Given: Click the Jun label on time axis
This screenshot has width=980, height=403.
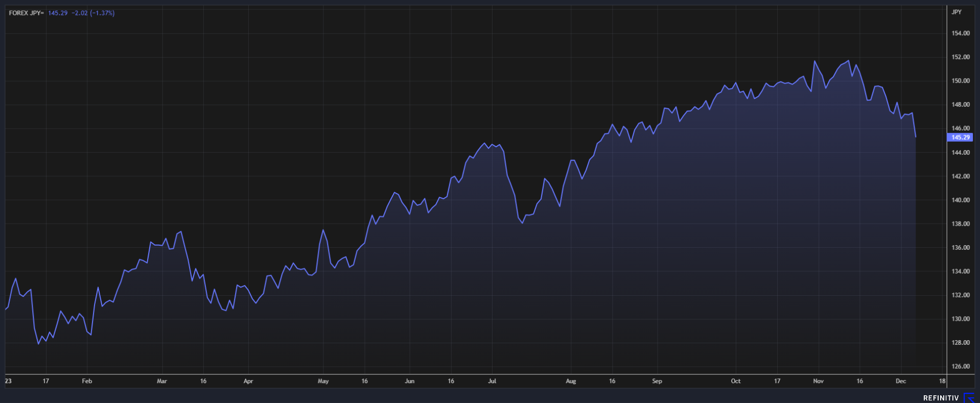Looking at the screenshot, I should [x=410, y=381].
